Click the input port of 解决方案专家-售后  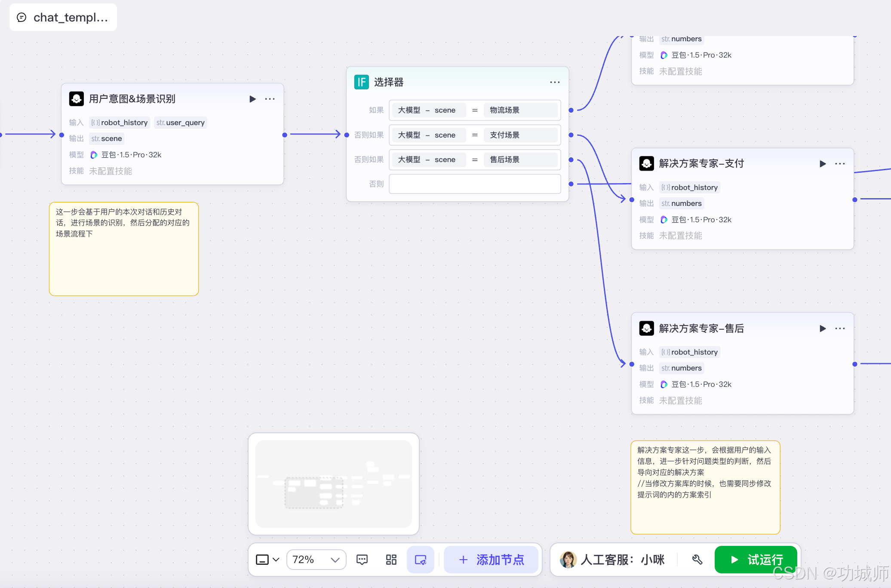click(x=632, y=364)
